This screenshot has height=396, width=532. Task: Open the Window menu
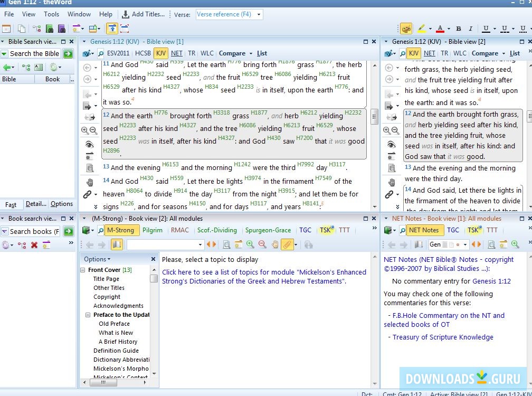[x=79, y=14]
